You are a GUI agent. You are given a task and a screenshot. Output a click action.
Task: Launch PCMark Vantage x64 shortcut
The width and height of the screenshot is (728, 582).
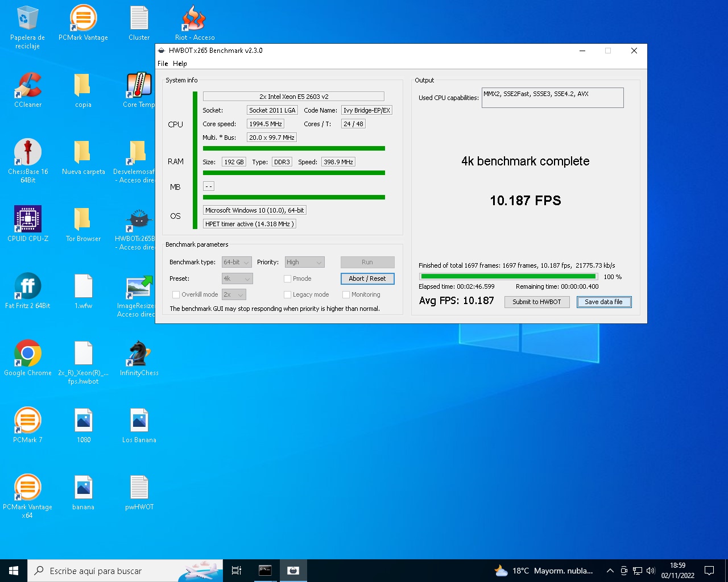pos(27,496)
